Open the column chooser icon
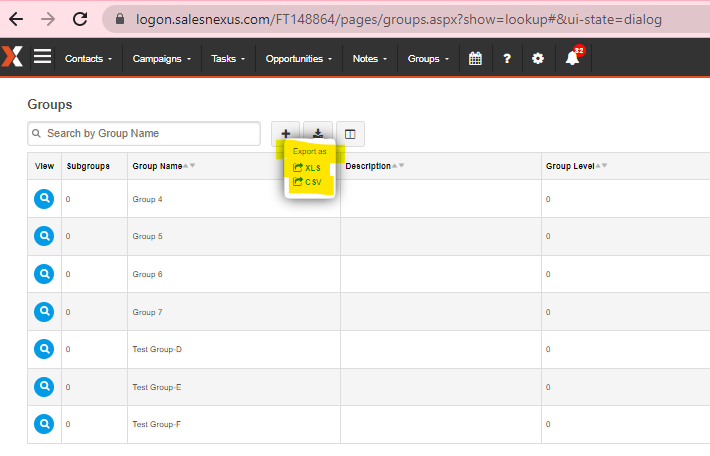 pyautogui.click(x=350, y=133)
